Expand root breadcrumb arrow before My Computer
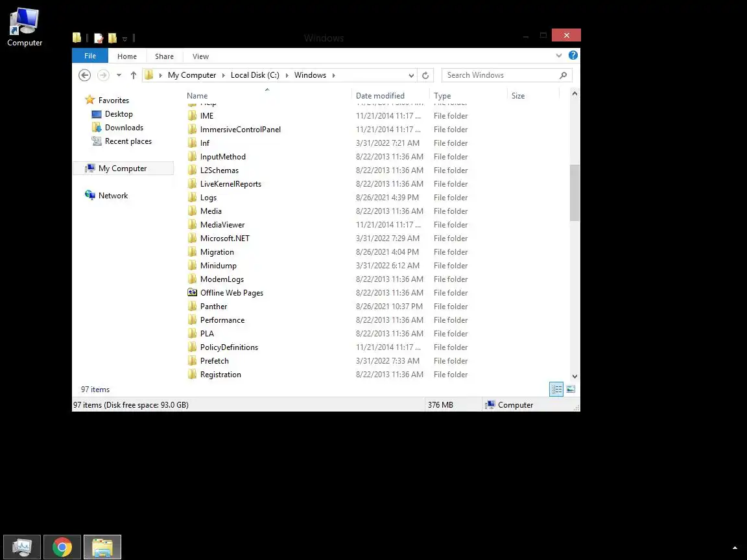Screen dimensions: 747x560 (x=161, y=75)
